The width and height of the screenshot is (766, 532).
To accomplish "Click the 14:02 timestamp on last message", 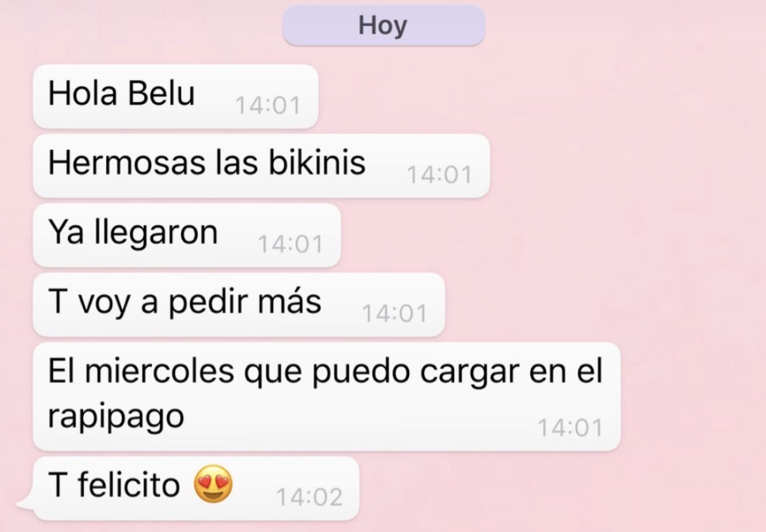I will (x=309, y=497).
